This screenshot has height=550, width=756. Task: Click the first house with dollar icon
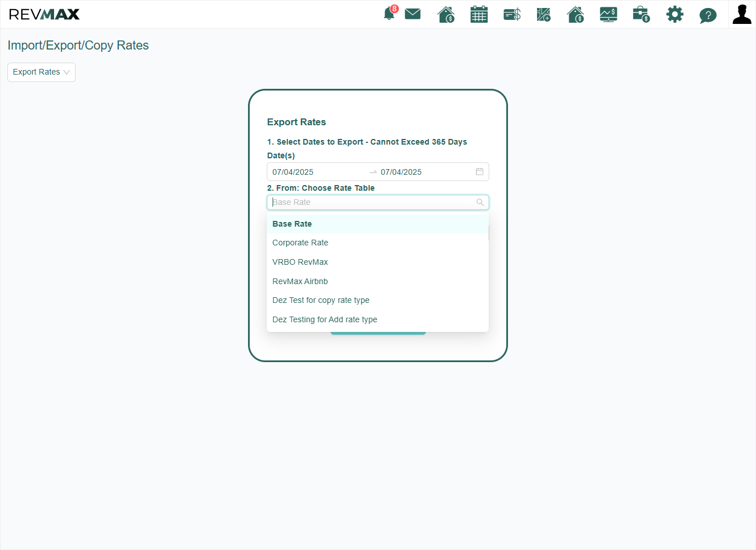(446, 14)
